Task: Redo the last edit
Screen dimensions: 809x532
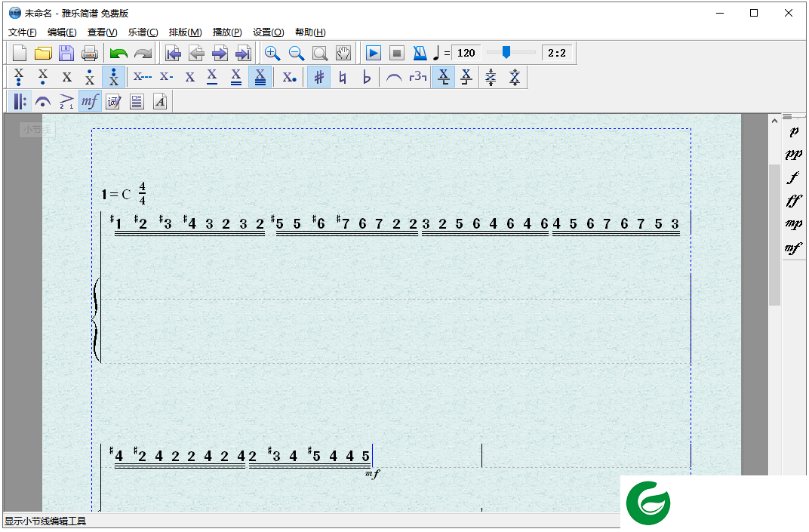Action: coord(143,53)
